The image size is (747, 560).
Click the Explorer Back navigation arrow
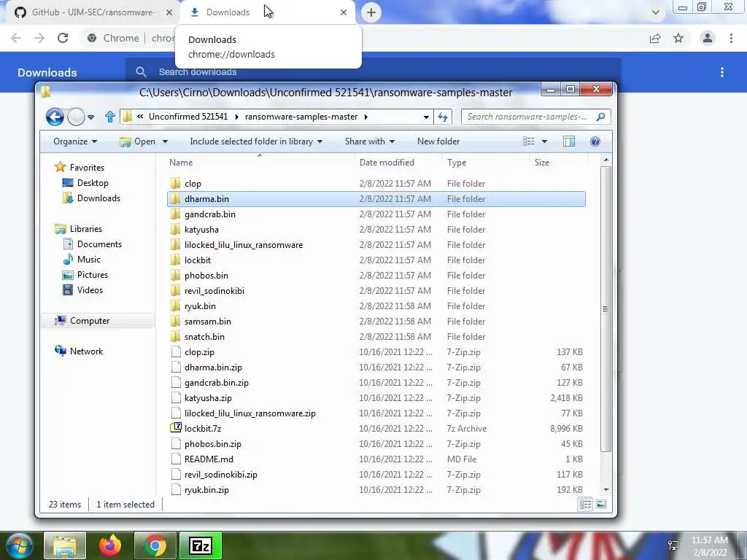[55, 117]
